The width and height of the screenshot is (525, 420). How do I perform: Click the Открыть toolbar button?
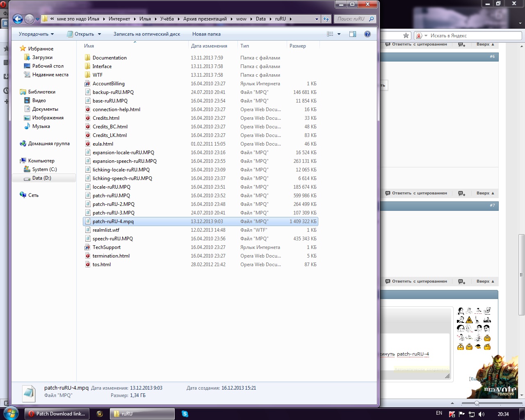[81, 34]
